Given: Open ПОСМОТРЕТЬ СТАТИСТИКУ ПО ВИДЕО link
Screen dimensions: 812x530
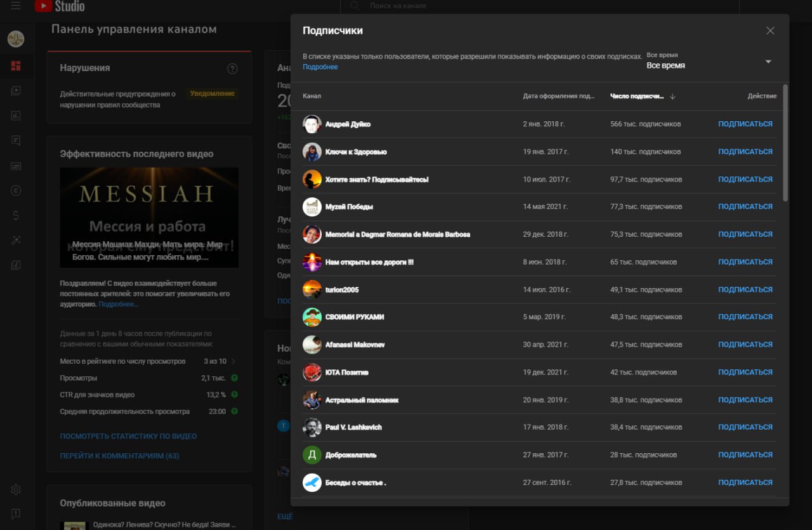Looking at the screenshot, I should click(128, 437).
